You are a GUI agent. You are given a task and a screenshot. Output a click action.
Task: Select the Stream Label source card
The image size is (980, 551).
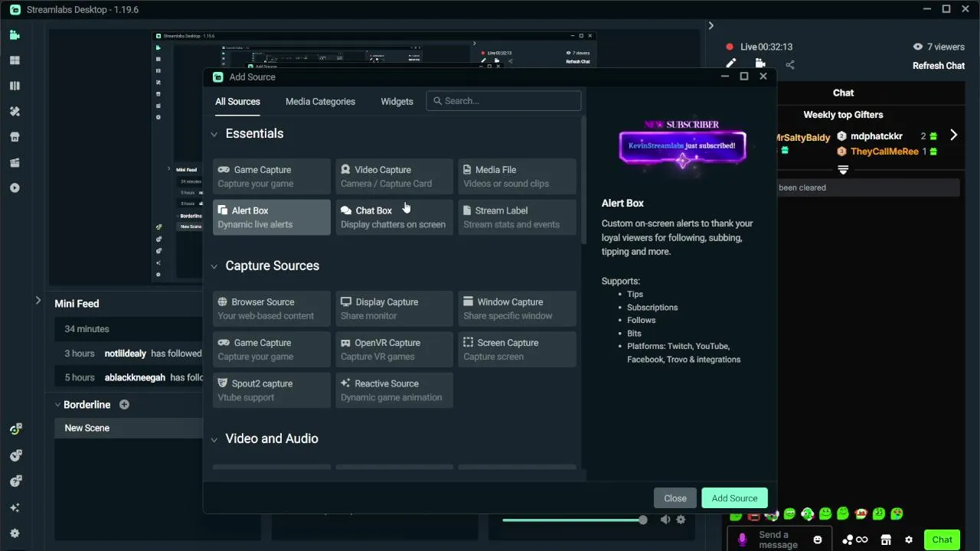(x=518, y=217)
